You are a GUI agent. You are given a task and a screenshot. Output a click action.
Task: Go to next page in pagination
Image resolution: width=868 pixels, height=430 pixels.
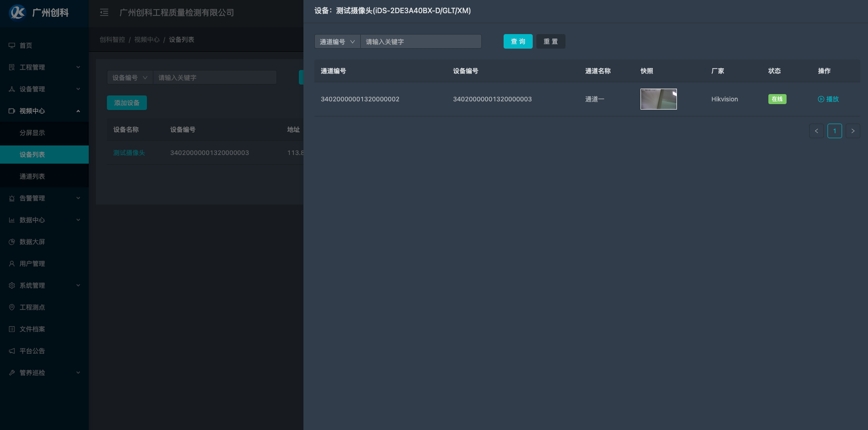click(853, 131)
